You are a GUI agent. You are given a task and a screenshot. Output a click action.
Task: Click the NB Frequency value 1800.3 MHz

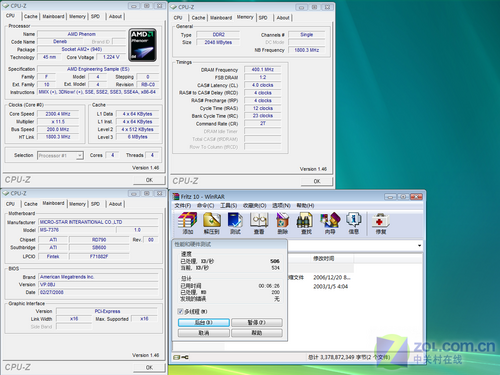point(307,50)
